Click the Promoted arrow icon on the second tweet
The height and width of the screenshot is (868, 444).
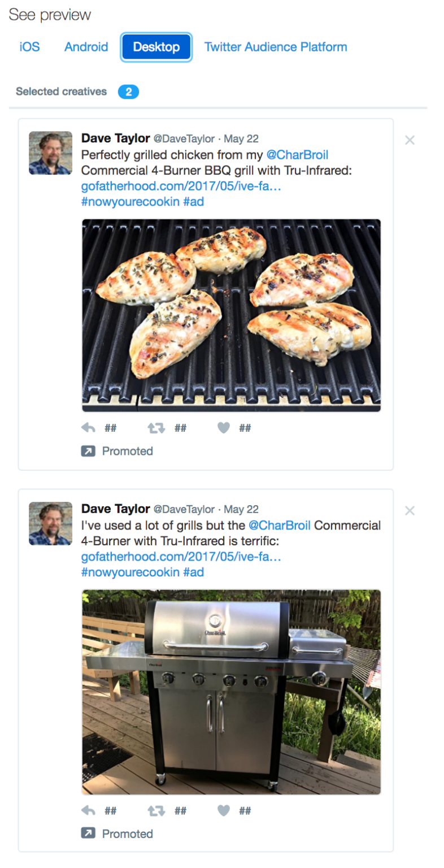[89, 834]
